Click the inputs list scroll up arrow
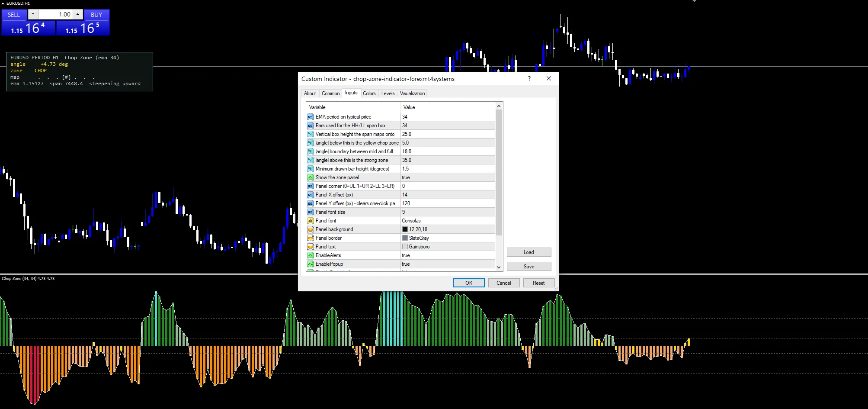This screenshot has height=409, width=868. [x=499, y=106]
